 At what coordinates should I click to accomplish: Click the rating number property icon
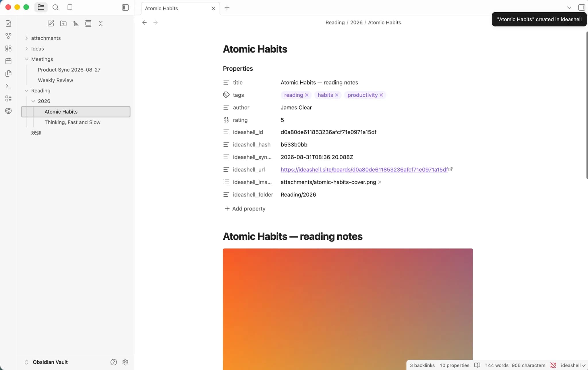tap(226, 120)
